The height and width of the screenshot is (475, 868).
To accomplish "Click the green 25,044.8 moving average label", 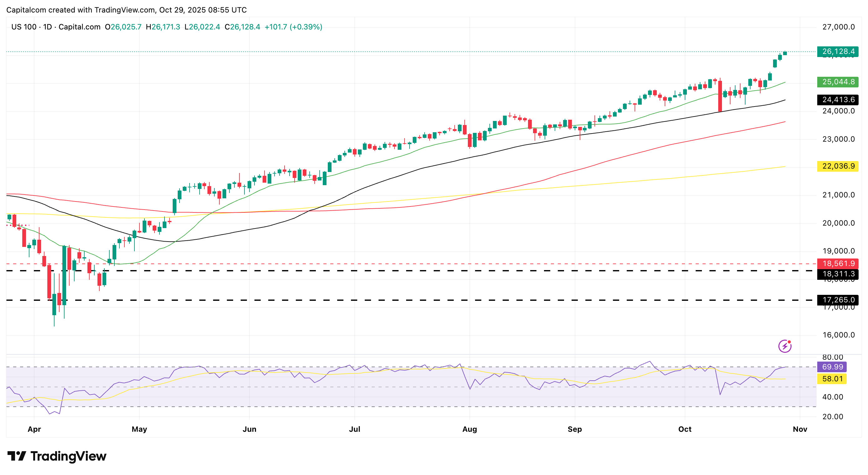I will (838, 82).
